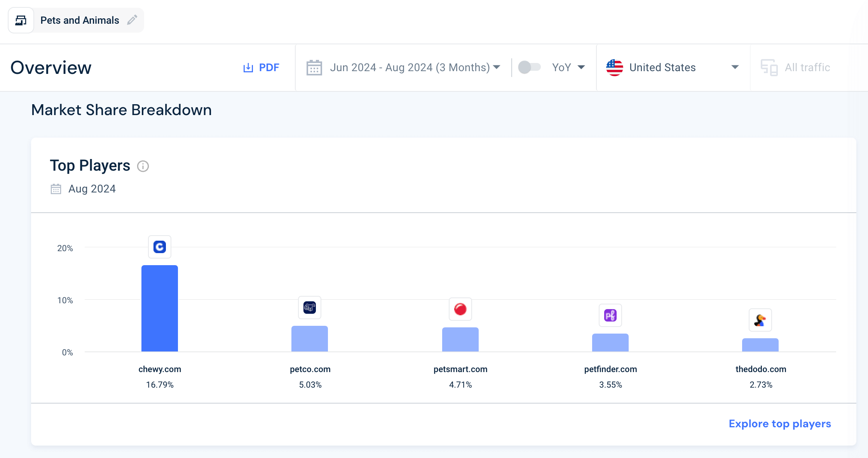Screen dimensions: 868x458
Task: Enable the YoY comparison toggle
Action: click(530, 67)
